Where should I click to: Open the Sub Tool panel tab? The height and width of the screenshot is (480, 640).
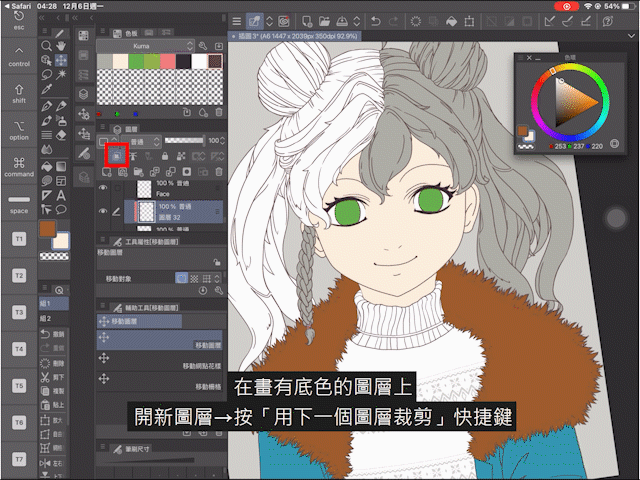[146, 308]
